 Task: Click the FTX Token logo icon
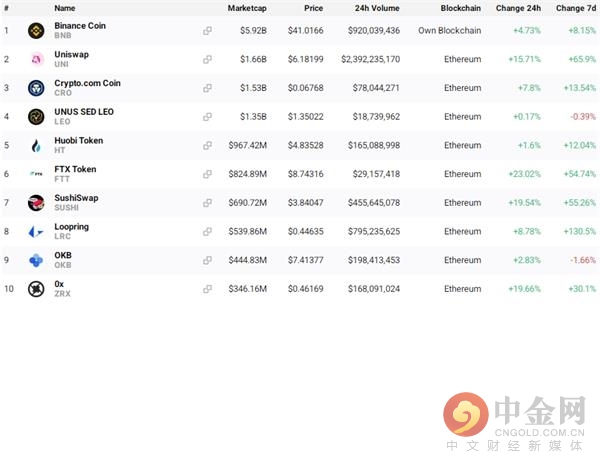pyautogui.click(x=36, y=174)
